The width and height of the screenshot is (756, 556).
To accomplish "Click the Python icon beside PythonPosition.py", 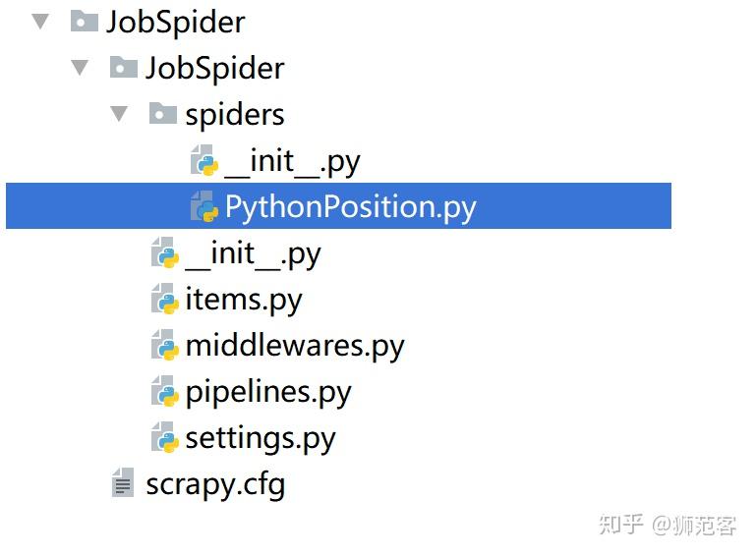I will pos(204,206).
